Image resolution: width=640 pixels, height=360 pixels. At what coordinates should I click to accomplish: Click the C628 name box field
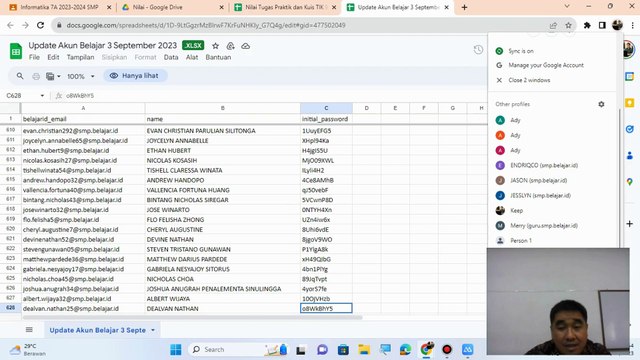tap(20, 96)
